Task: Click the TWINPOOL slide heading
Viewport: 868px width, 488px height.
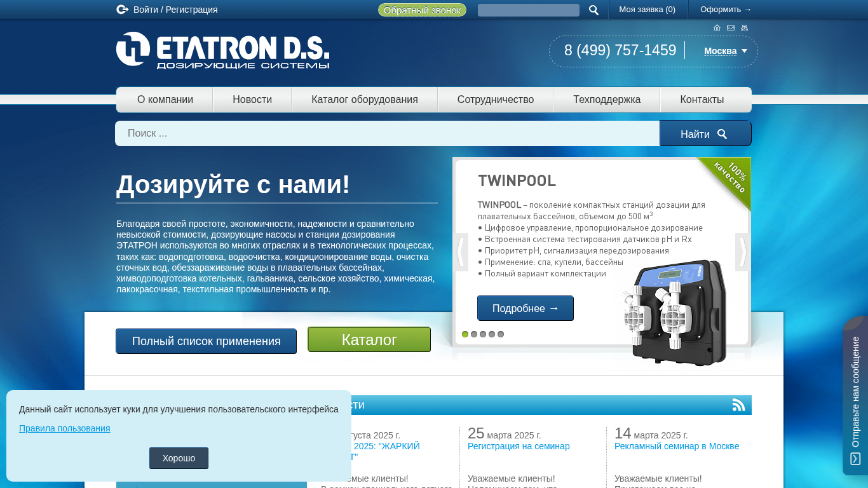Action: coord(517,181)
